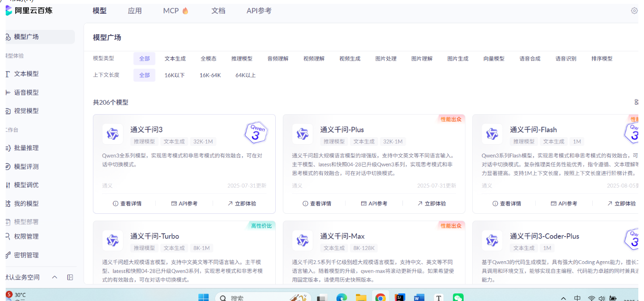Click 立即体验 on the 通义千问3 card
The width and height of the screenshot is (644, 301).
242,203
